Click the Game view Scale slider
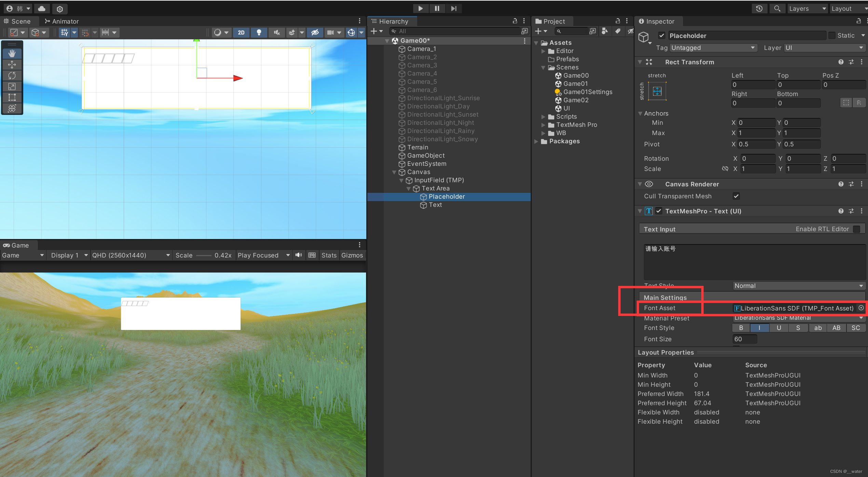868x477 pixels. [x=204, y=255]
